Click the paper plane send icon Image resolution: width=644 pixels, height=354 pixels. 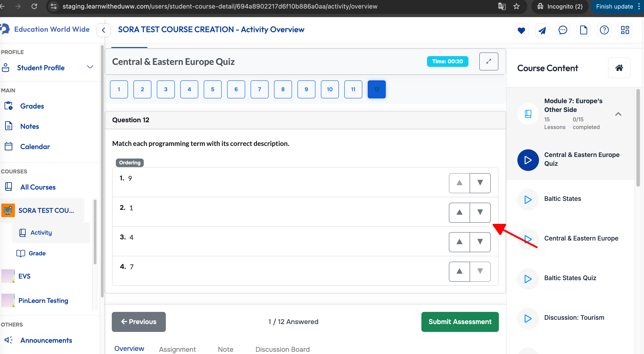pos(542,30)
